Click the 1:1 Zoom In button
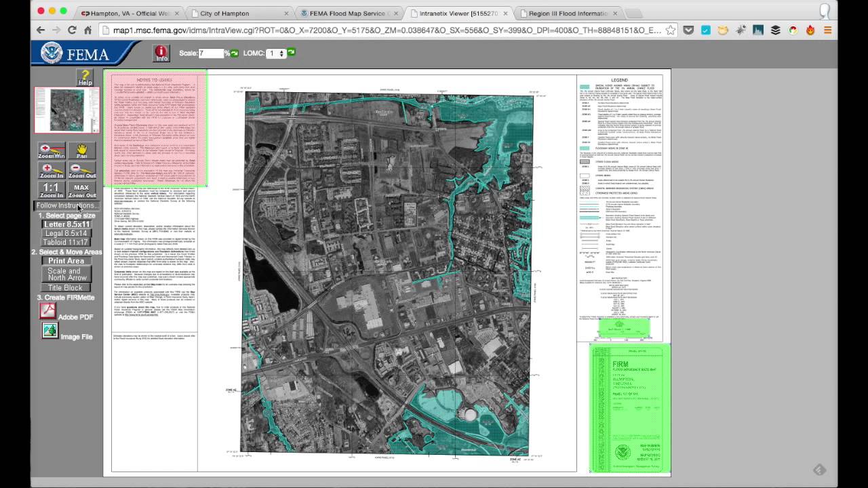This screenshot has width=868, height=488. click(x=51, y=190)
